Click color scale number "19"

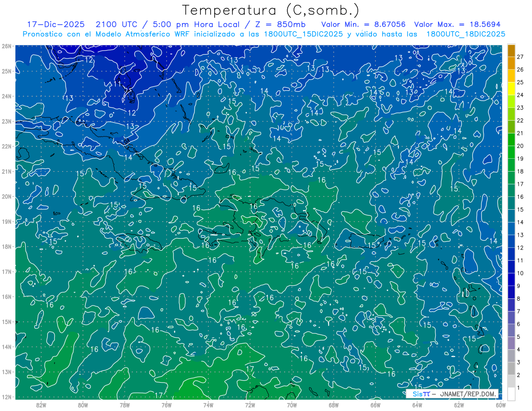click(520, 159)
